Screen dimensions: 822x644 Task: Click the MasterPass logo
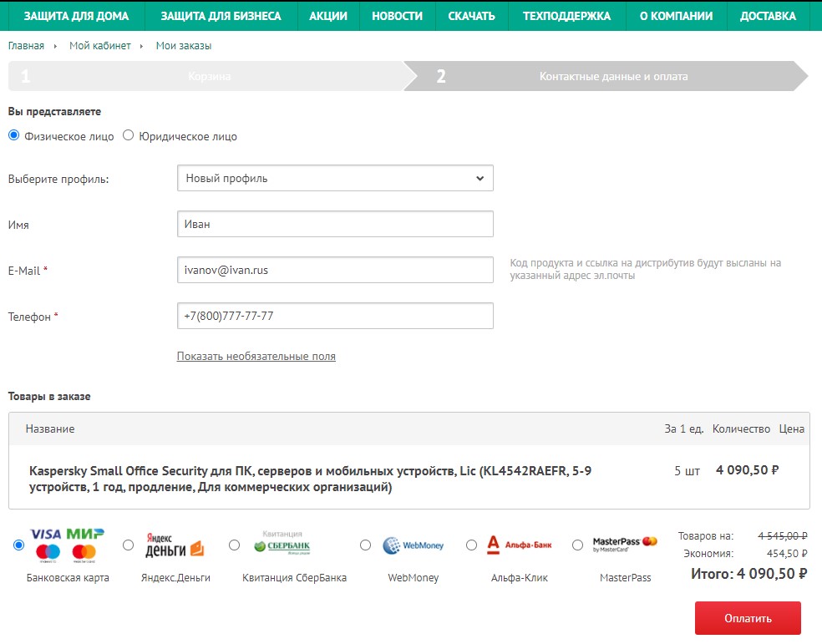tap(625, 544)
